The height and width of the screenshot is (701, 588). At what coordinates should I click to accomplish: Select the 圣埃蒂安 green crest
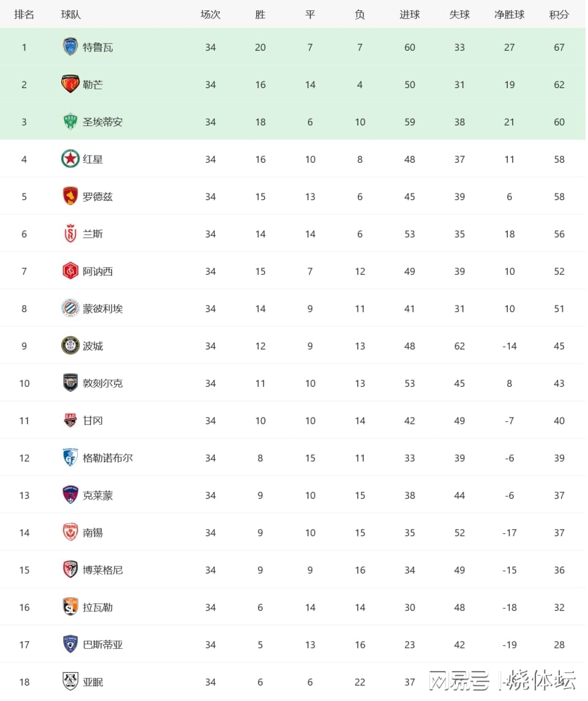coord(70,122)
